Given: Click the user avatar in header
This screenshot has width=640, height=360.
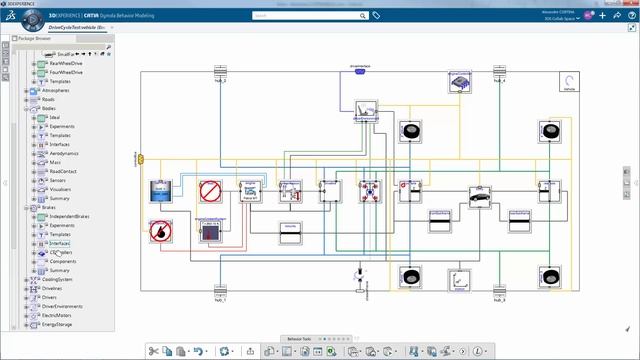Looking at the screenshot, I should coord(588,16).
